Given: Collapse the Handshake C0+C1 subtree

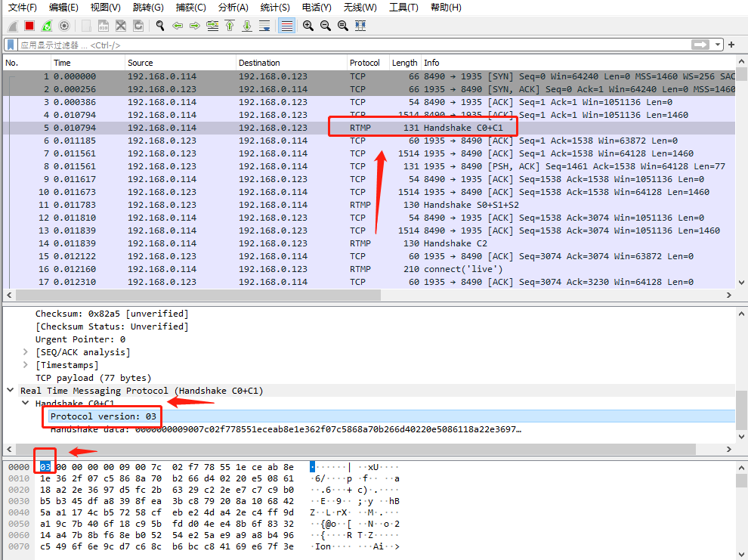Looking at the screenshot, I should pyautogui.click(x=25, y=403).
